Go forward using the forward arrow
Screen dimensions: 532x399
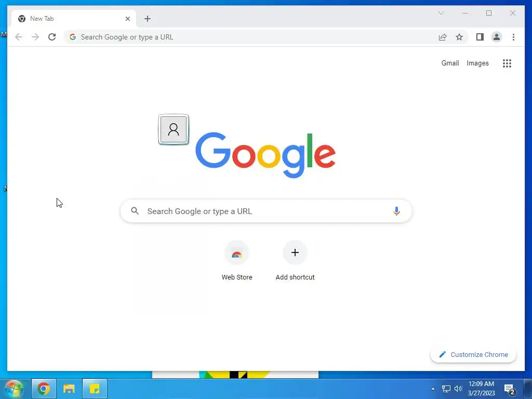coord(35,37)
